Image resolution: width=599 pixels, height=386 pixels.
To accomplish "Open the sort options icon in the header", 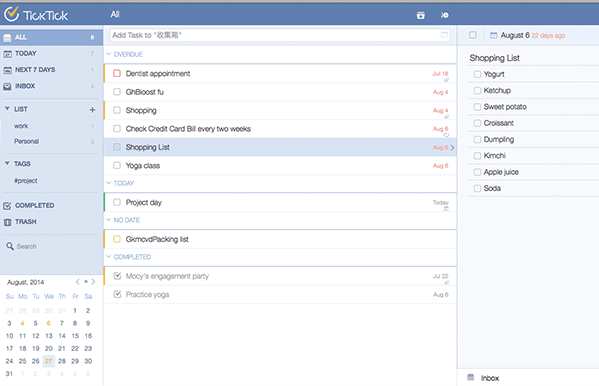I will coord(445,15).
